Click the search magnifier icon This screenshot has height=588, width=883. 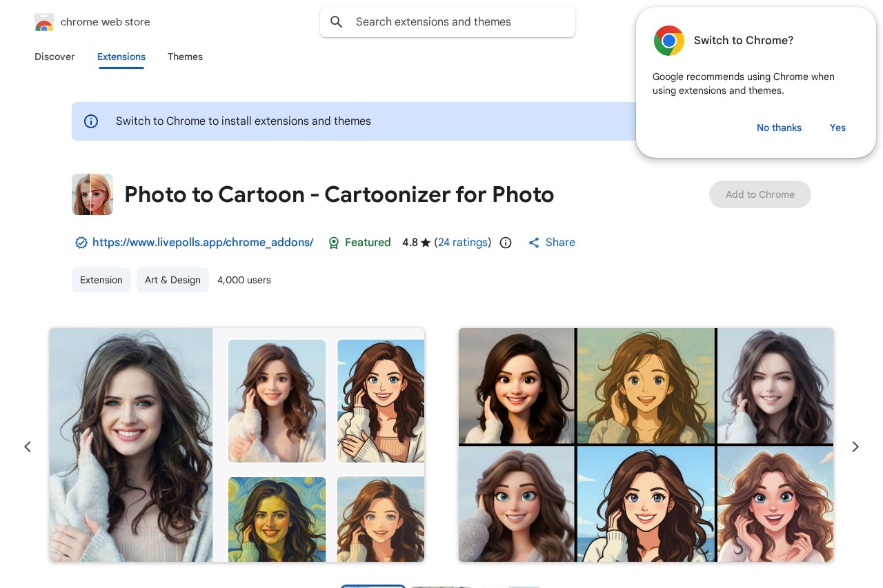tap(337, 22)
